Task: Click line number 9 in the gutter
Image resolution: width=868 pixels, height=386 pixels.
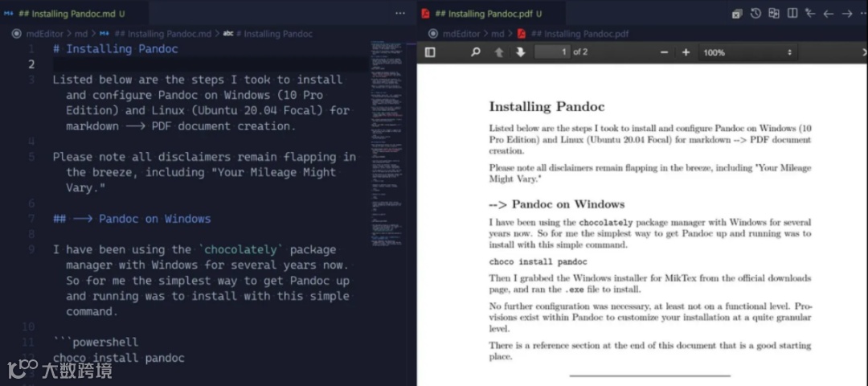Action: click(x=31, y=250)
